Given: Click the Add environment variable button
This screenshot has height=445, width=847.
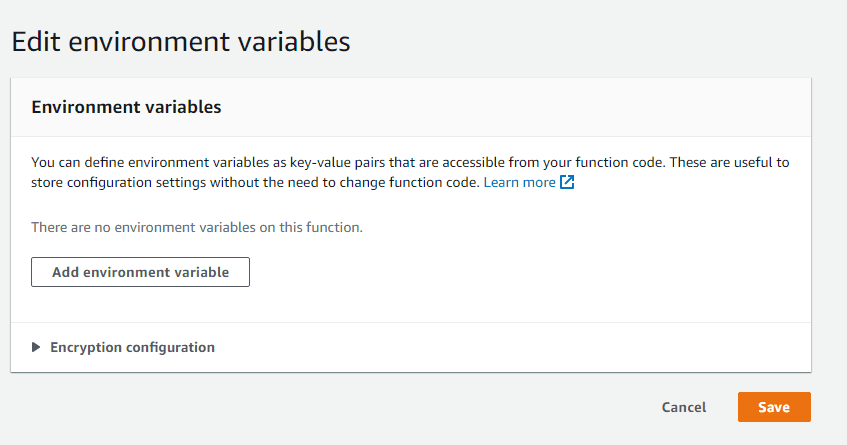Looking at the screenshot, I should click(x=140, y=272).
